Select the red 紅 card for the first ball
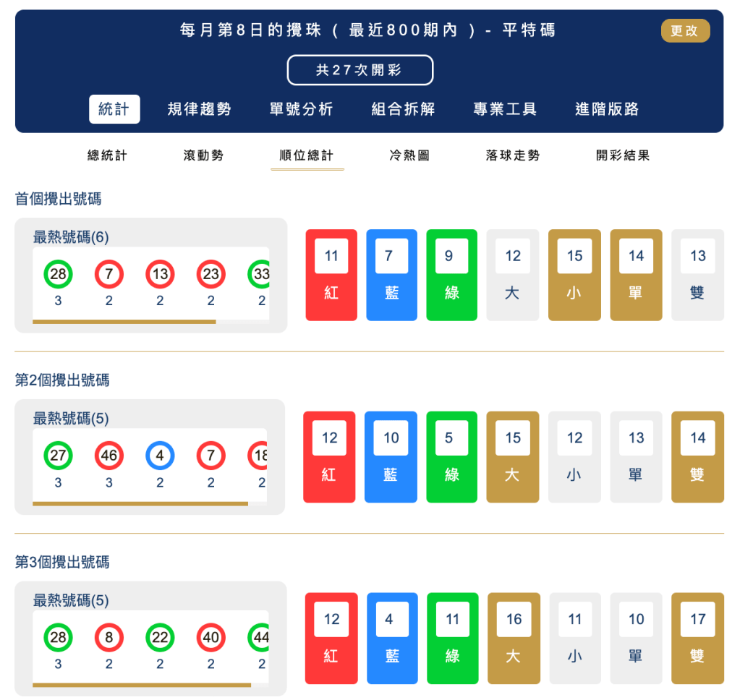This screenshot has height=700, width=740. [331, 275]
